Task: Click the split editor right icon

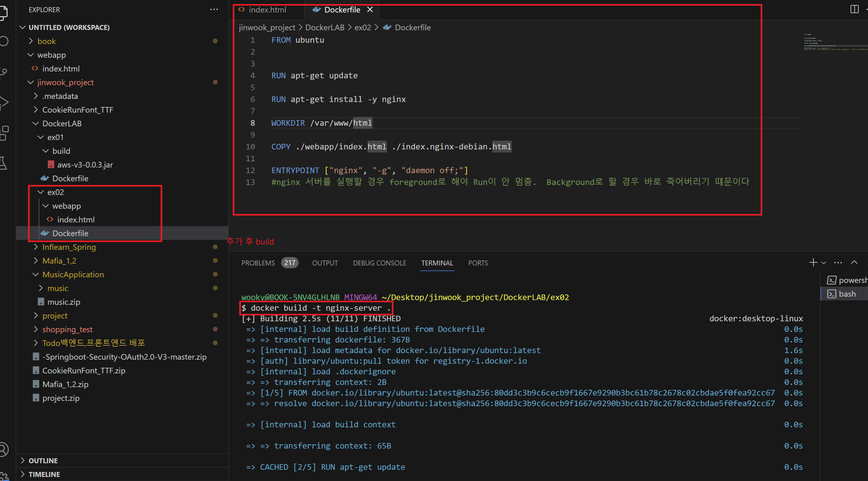Action: point(854,9)
